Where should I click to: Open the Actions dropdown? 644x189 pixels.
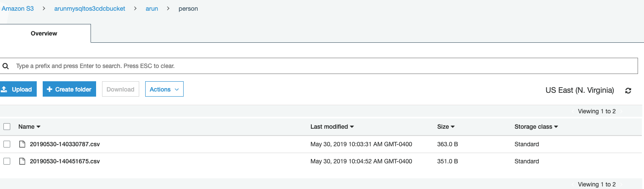164,89
